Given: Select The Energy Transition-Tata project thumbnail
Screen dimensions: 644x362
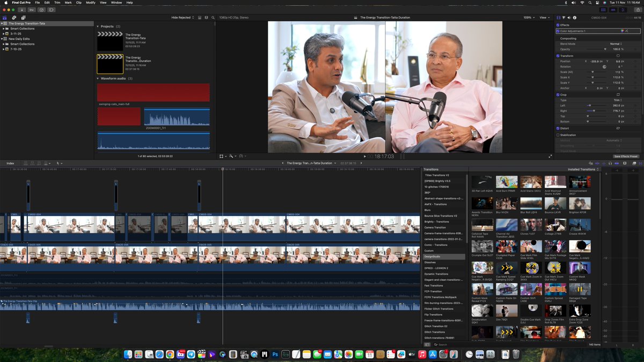Looking at the screenshot, I should click(110, 42).
